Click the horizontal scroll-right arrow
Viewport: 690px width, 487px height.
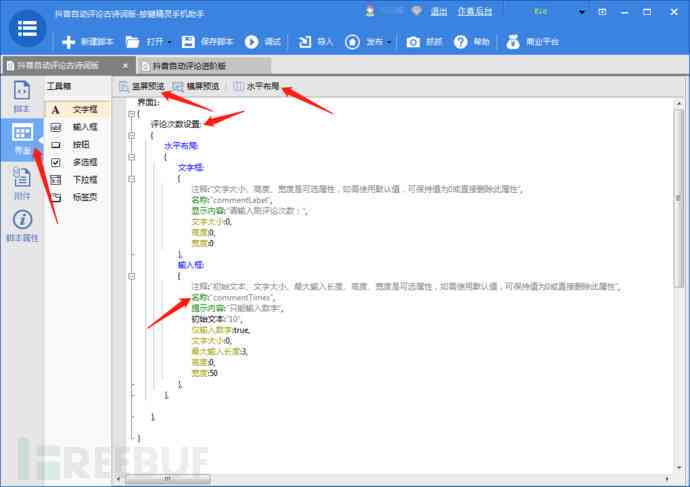click(667, 478)
